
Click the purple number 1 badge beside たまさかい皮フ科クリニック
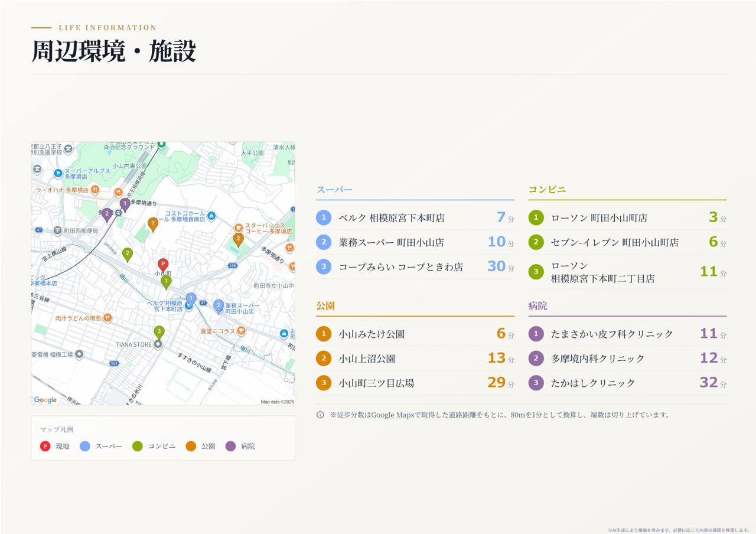point(536,334)
